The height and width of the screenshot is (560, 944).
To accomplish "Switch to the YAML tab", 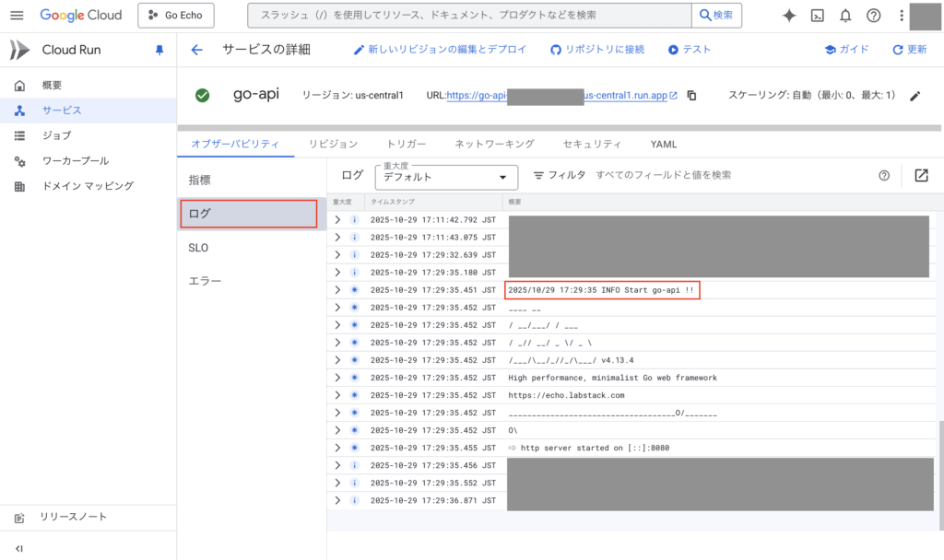I will [663, 144].
